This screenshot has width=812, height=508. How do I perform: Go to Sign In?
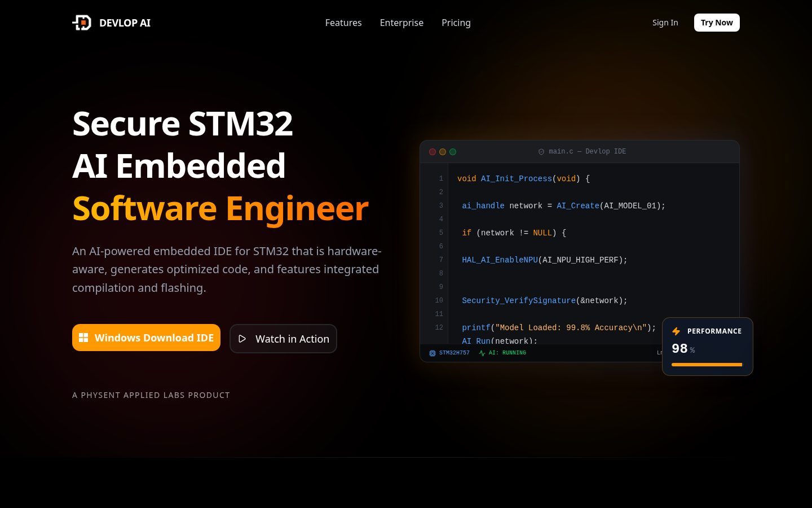[x=665, y=23]
